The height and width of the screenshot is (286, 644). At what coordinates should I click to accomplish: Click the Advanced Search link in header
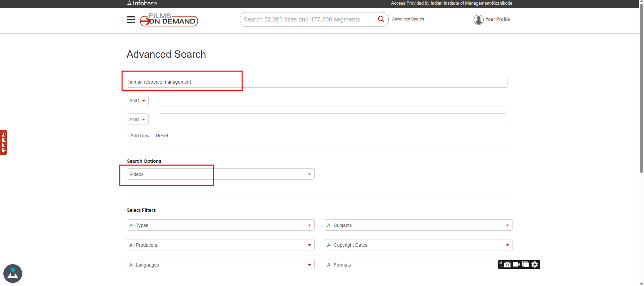pos(408,19)
